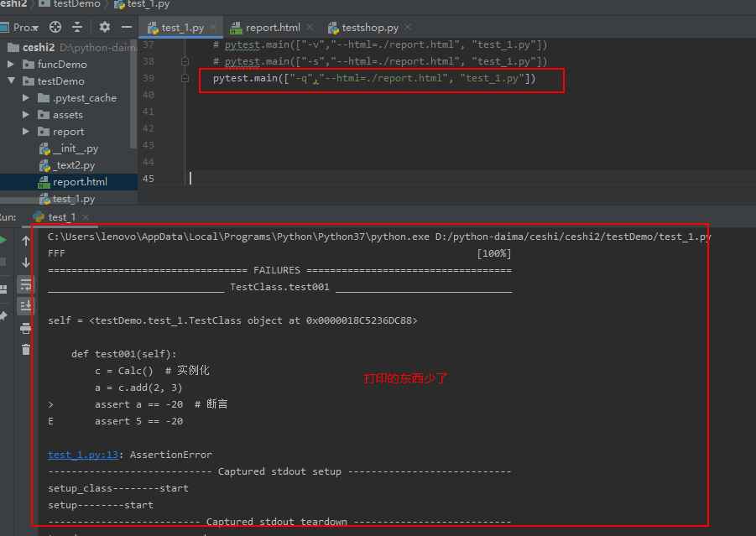Select the ceshi2 project root
Screen dimensions: 756x536
click(x=39, y=47)
